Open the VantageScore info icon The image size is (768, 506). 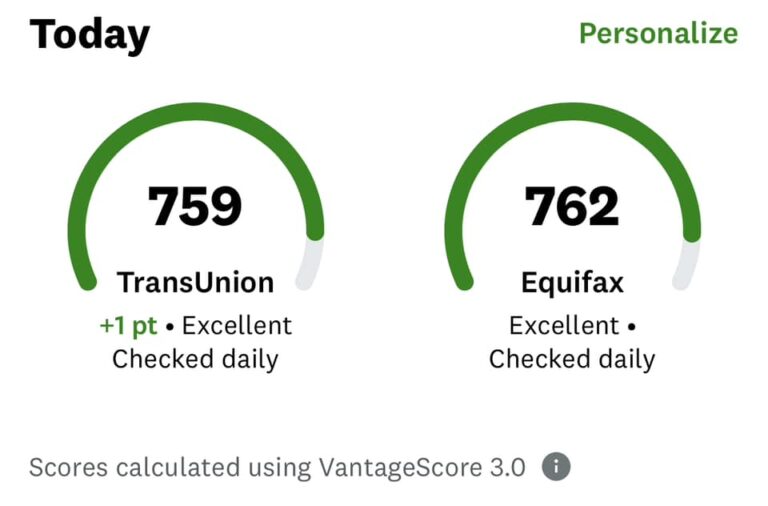click(556, 467)
